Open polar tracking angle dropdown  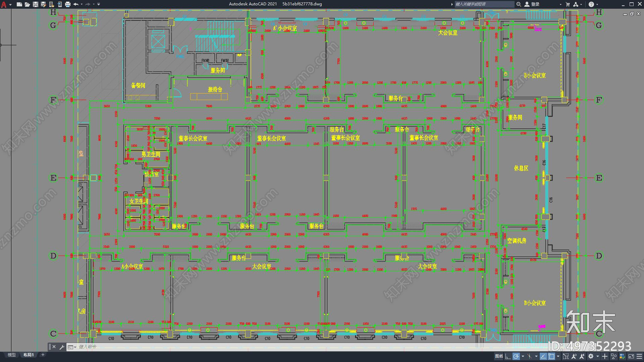(x=523, y=356)
